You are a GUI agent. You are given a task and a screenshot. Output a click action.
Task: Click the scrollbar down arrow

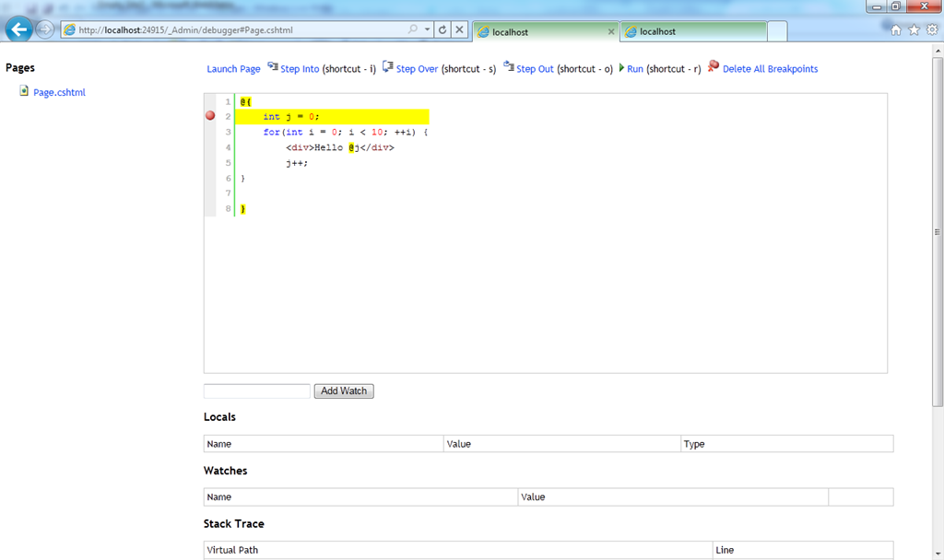coord(938,554)
